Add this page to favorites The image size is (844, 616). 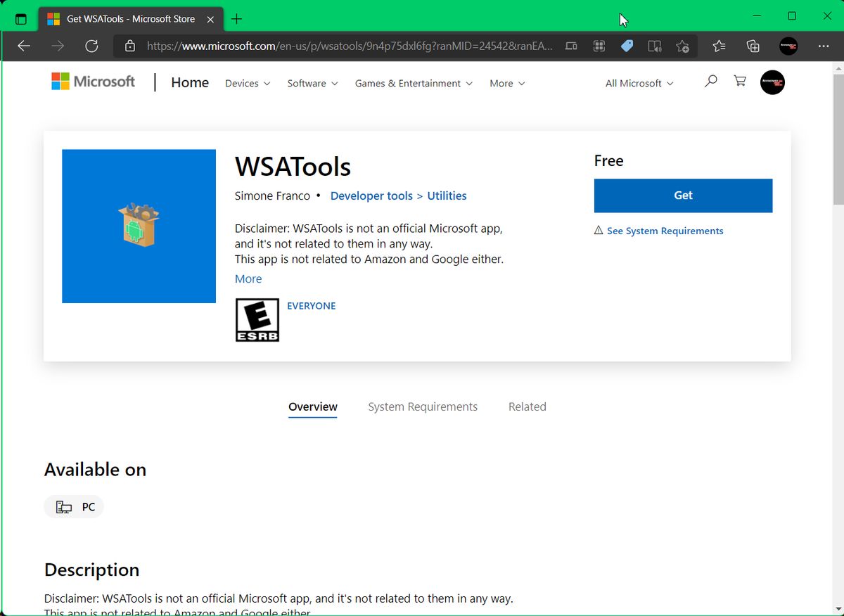682,46
